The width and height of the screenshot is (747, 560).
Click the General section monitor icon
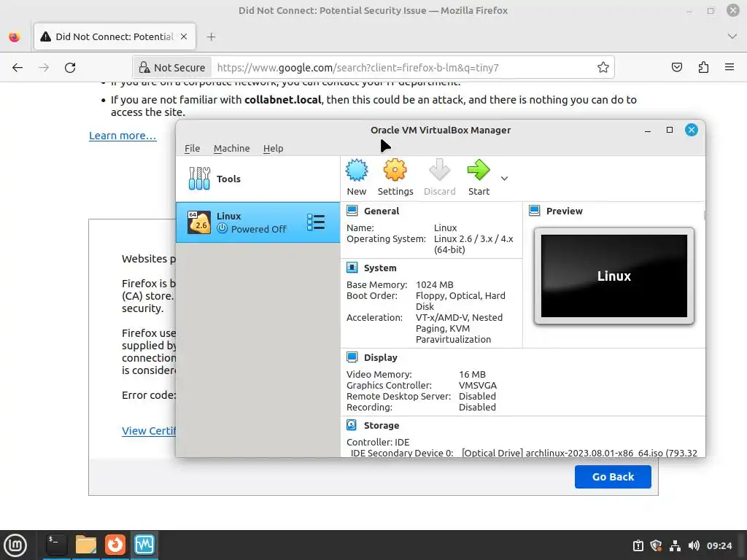352,211
